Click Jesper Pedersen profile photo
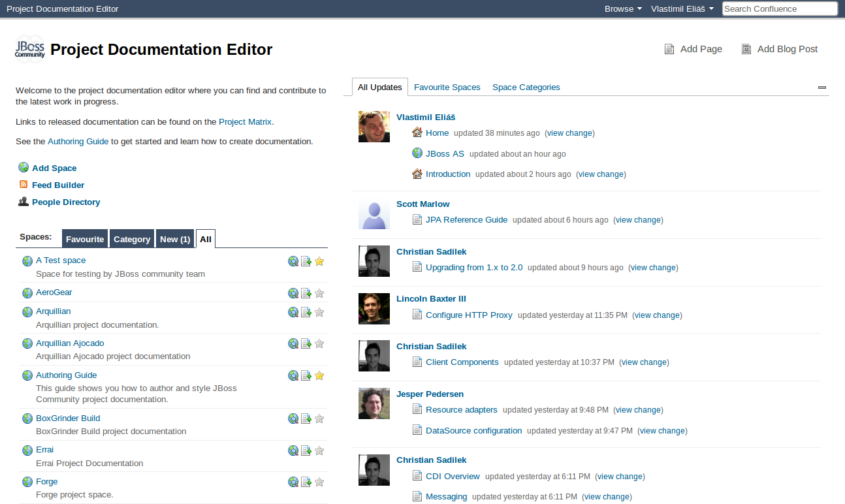 click(374, 403)
